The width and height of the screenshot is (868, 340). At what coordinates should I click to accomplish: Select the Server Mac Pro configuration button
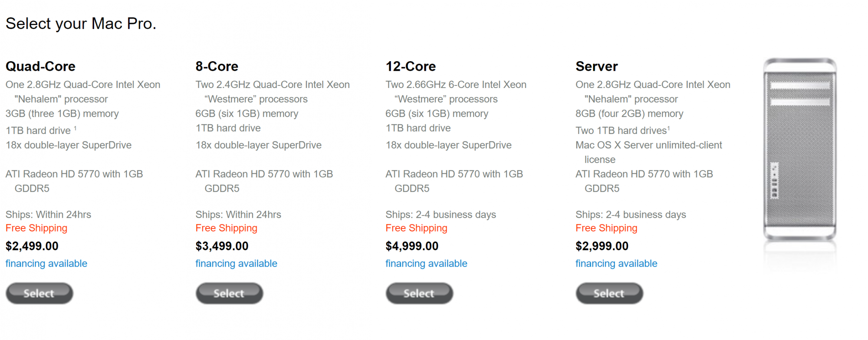(x=609, y=293)
